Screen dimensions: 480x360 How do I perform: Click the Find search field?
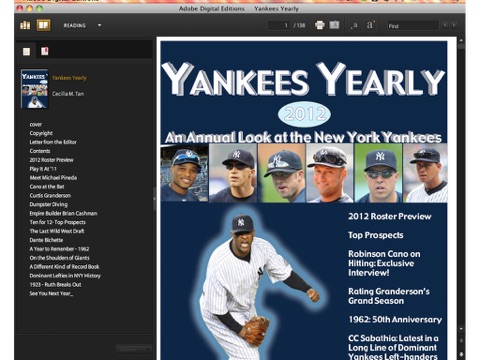413,26
